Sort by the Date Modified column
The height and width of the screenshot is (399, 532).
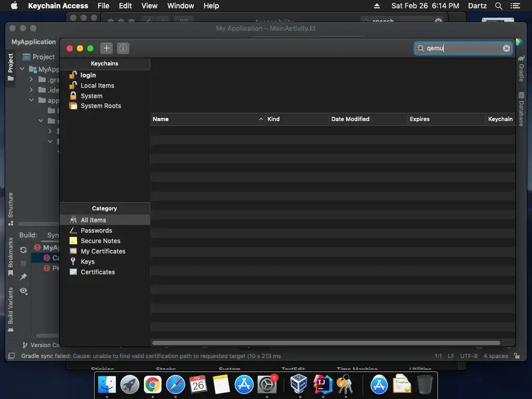point(368,119)
